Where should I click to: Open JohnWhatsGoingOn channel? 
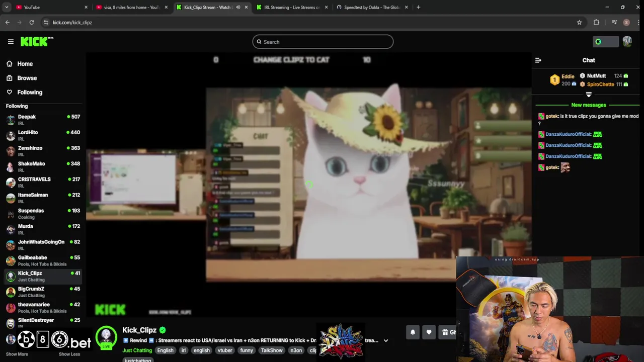pos(43,244)
